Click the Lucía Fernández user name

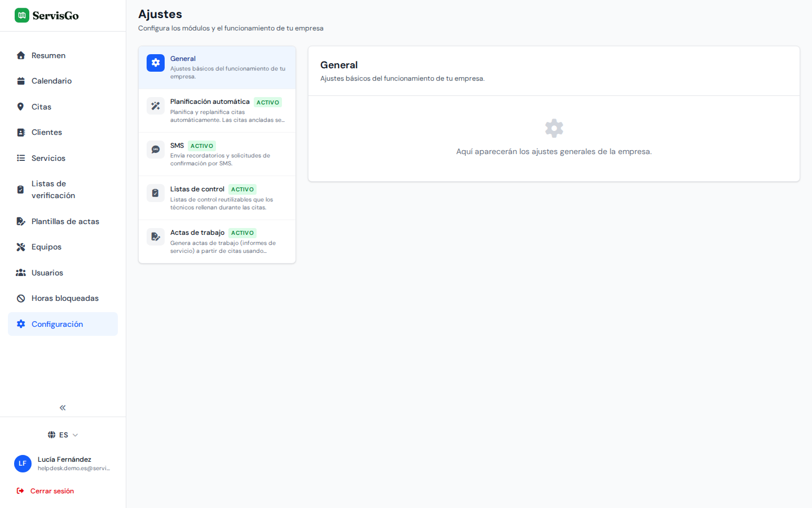pyautogui.click(x=64, y=459)
